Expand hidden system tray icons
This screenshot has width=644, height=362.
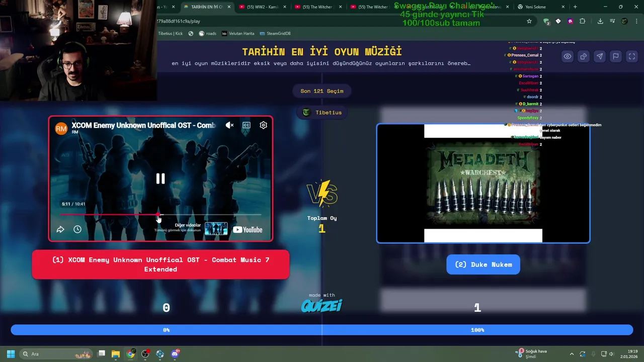pyautogui.click(x=572, y=354)
